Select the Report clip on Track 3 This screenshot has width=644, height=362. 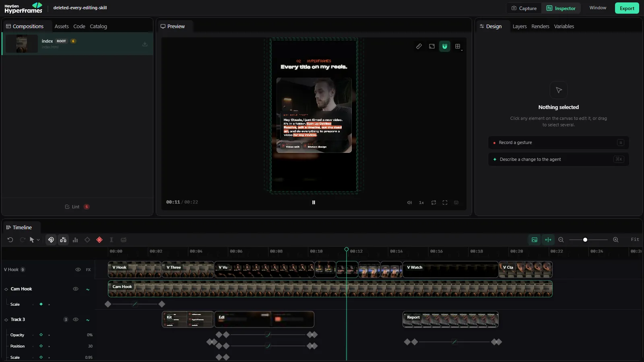(x=450, y=319)
